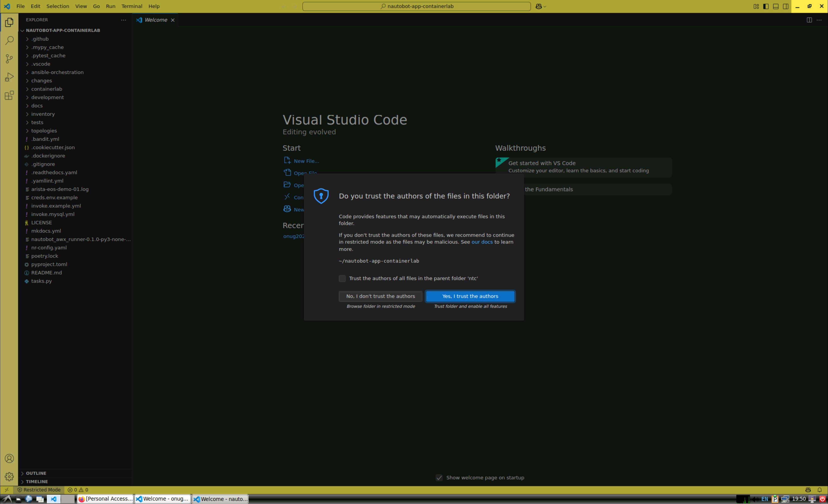Open the Source Control view
Viewport: 828px width, 504px height.
(9, 59)
